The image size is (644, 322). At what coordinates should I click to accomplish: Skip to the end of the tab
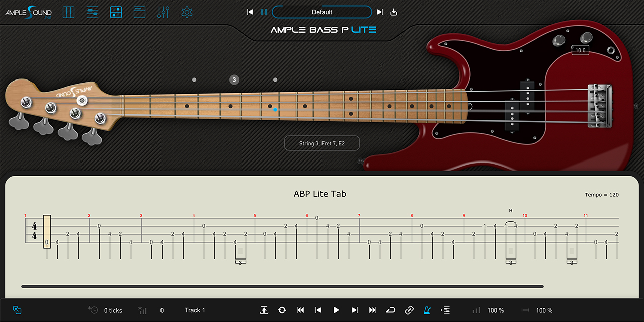tap(373, 310)
